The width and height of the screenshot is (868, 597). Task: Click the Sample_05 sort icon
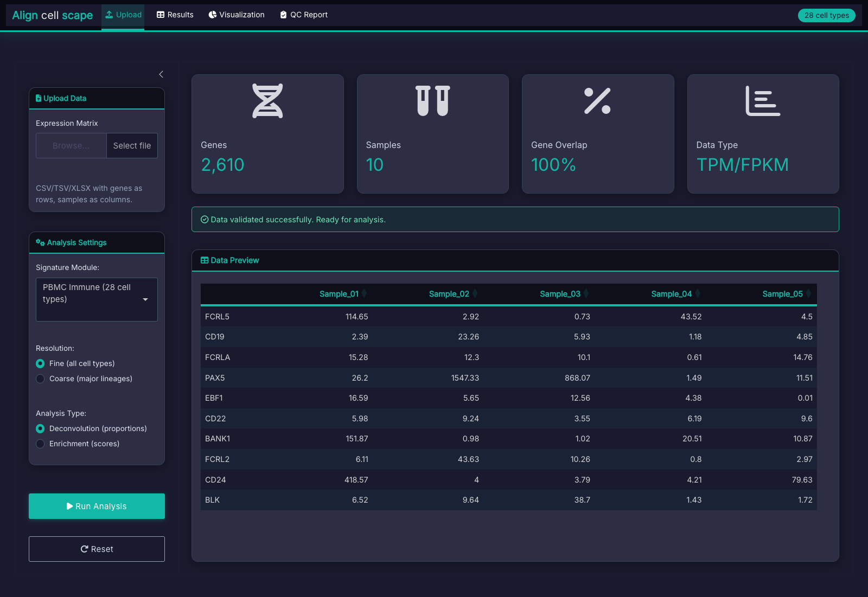click(x=808, y=294)
